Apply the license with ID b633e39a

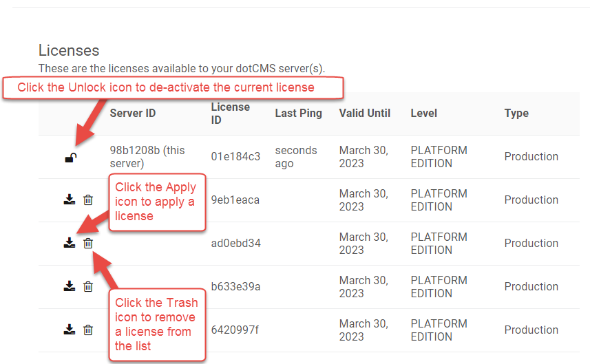point(70,286)
